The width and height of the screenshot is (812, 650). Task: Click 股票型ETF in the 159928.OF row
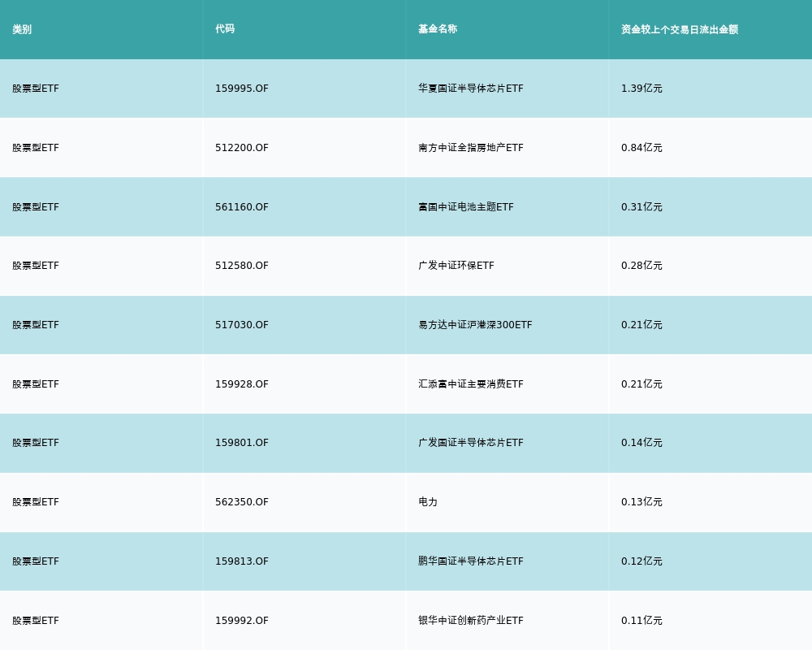[36, 384]
